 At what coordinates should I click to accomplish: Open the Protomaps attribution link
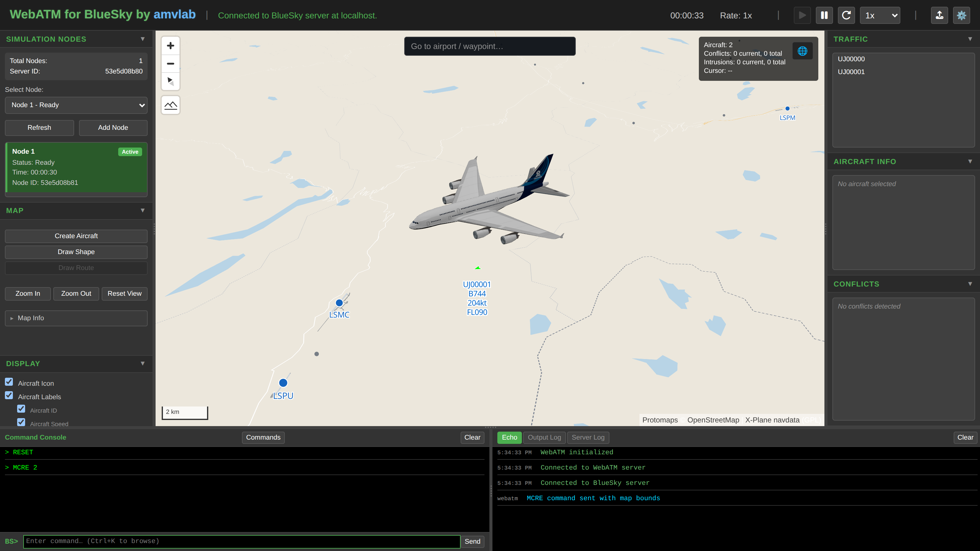pos(660,420)
